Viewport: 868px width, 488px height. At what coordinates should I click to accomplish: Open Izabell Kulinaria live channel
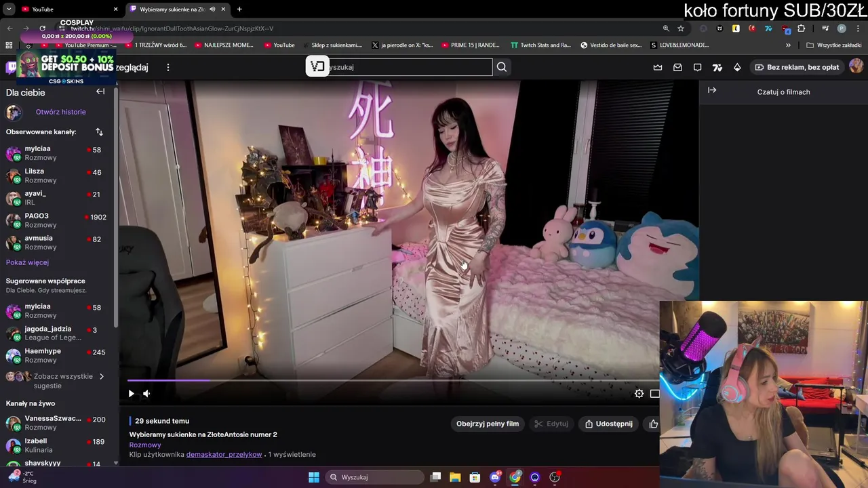(58, 445)
